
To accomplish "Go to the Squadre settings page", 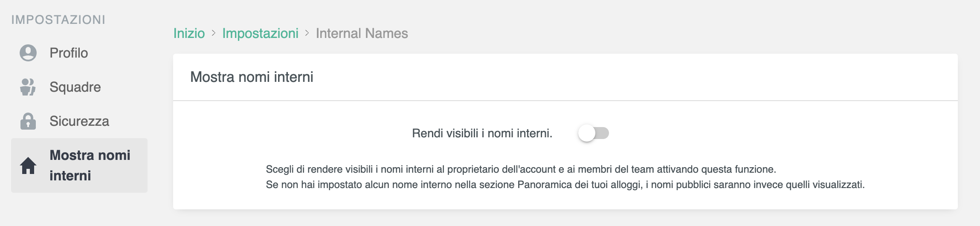I will click(x=75, y=87).
